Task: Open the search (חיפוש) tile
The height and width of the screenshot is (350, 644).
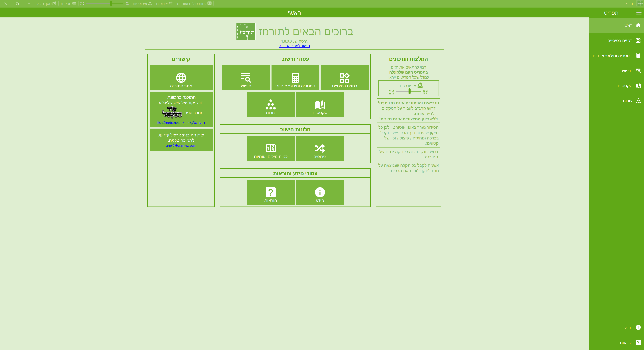Action: coord(246,78)
